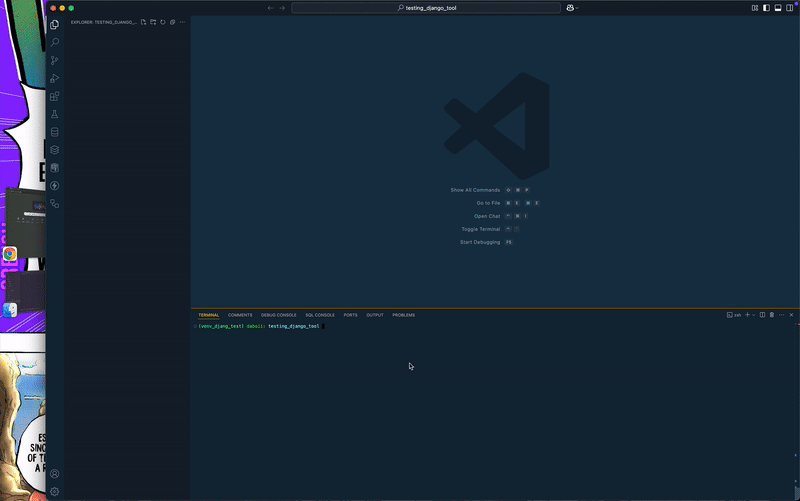Click the Explorer: TESTING_DJANGO title header
This screenshot has width=800, height=501.
click(104, 22)
